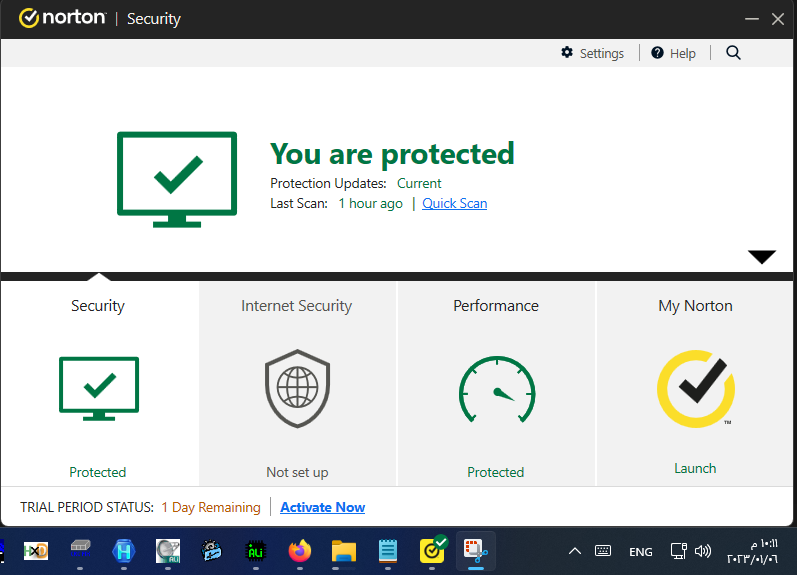Select the Security tab
The image size is (797, 575).
[99, 384]
